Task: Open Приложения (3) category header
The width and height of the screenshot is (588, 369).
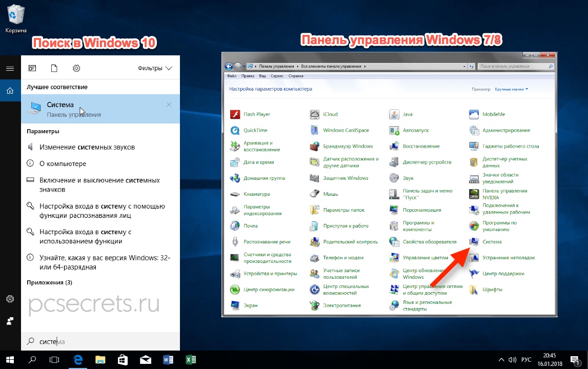Action: 49,282
